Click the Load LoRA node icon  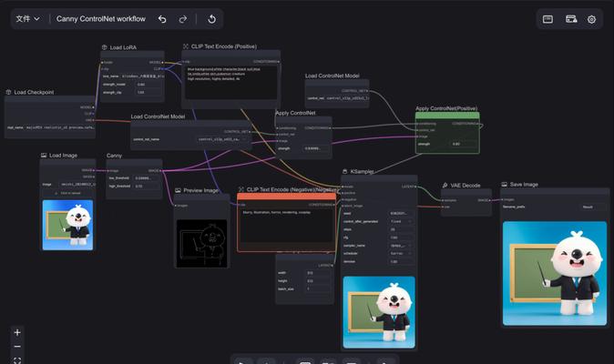pyautogui.click(x=105, y=47)
